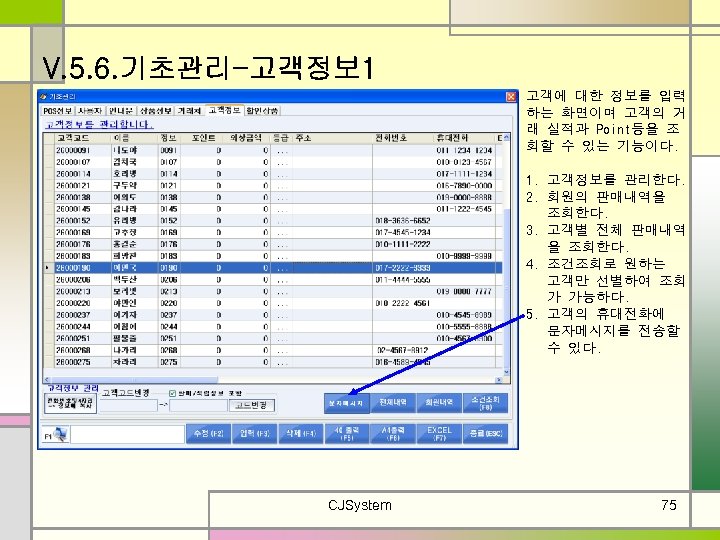The height and width of the screenshot is (540, 720).
Task: Click the 전체내역 button
Action: [393, 402]
